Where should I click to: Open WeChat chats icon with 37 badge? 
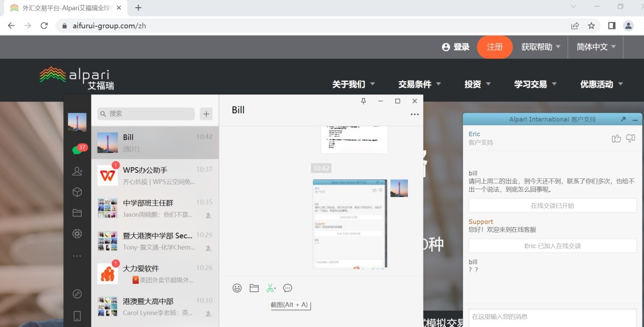[x=77, y=150]
